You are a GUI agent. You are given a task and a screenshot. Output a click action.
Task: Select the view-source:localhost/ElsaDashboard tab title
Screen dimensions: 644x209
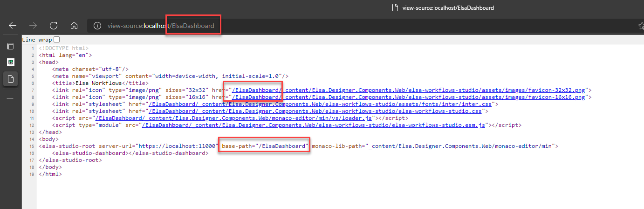pos(448,8)
